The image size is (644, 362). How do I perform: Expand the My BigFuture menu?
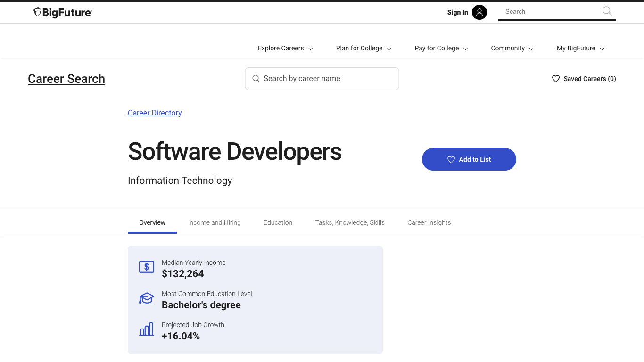pos(581,48)
